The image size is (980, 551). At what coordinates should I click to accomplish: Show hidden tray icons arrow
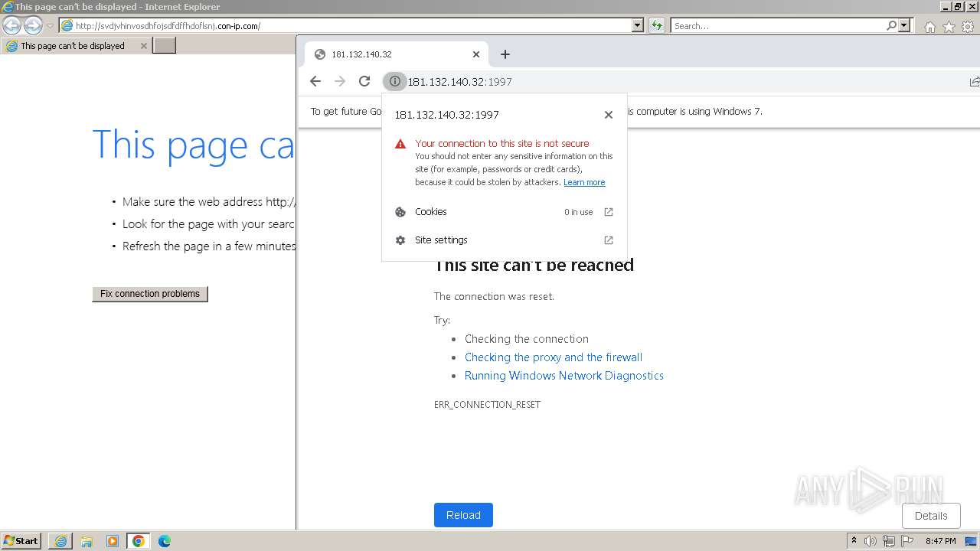pos(854,541)
